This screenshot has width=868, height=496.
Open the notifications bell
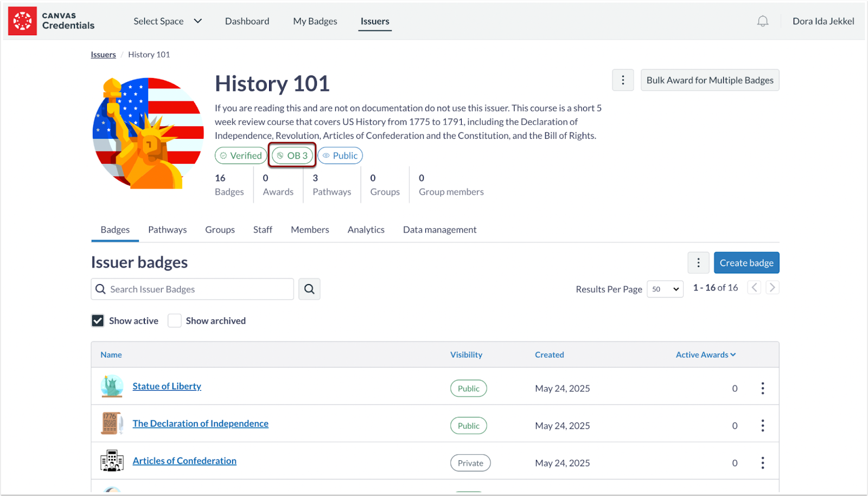coord(763,21)
